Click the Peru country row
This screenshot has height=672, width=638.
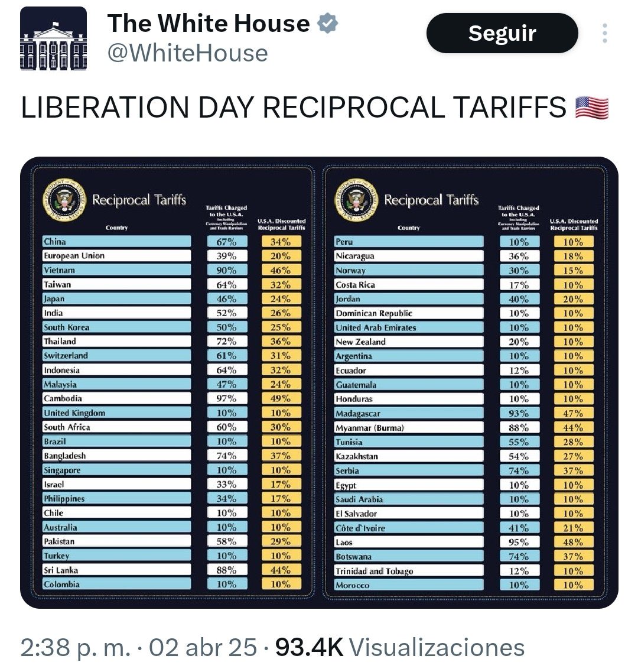[x=408, y=242]
